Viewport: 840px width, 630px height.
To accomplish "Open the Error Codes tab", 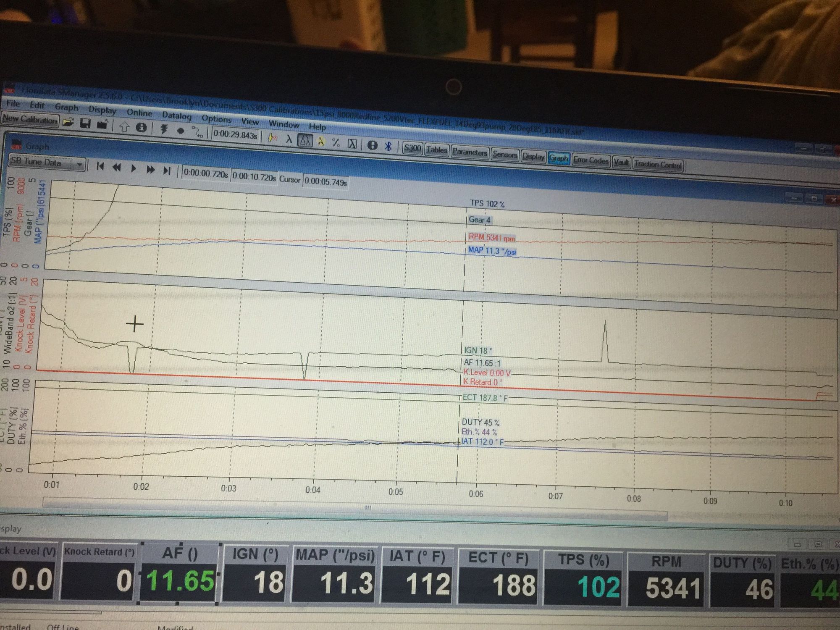I will click(x=591, y=160).
